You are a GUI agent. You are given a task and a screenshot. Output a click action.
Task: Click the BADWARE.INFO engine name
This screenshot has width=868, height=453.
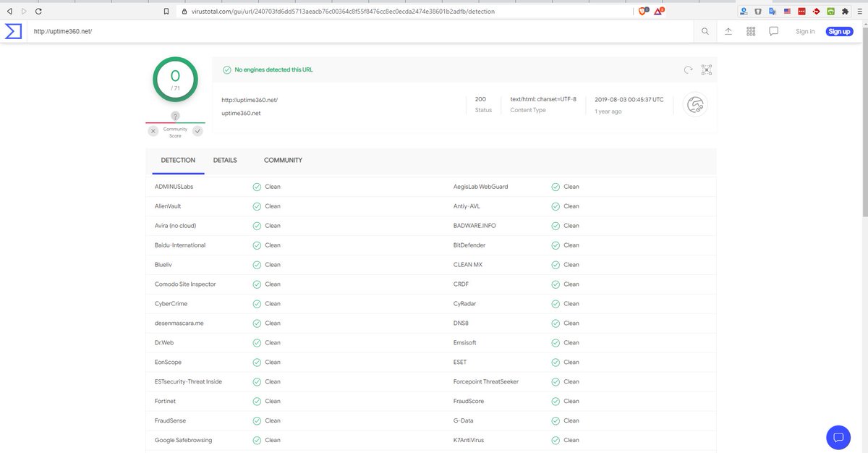pos(475,226)
